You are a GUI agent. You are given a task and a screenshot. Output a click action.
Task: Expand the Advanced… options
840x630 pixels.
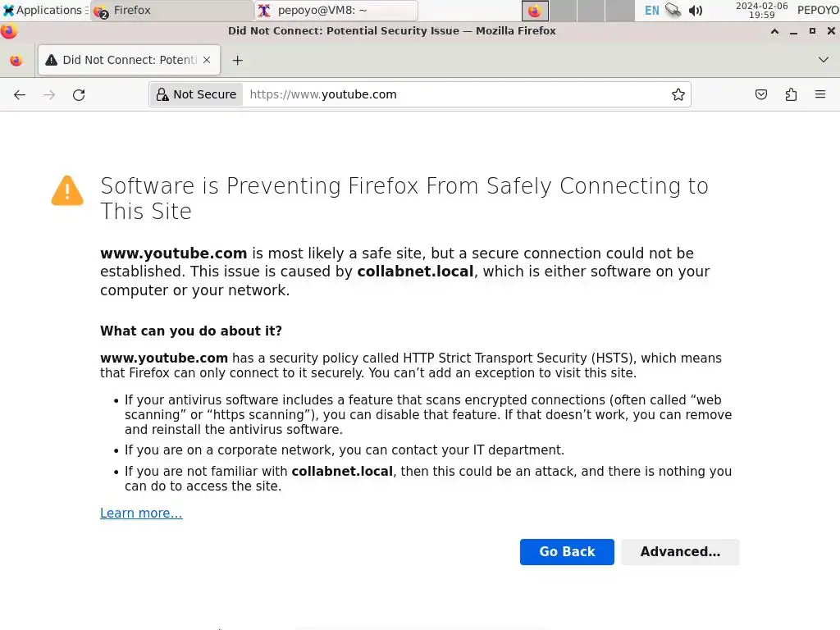click(x=680, y=552)
